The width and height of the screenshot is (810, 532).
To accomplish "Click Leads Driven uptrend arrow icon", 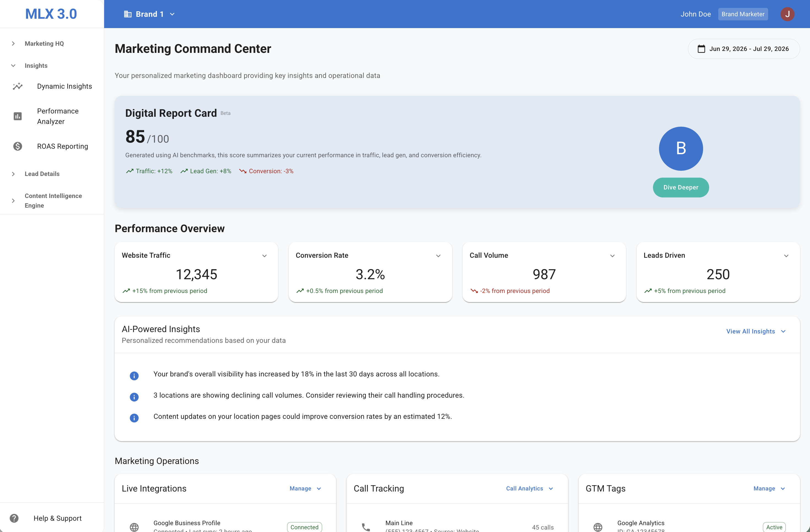I will [x=648, y=291].
